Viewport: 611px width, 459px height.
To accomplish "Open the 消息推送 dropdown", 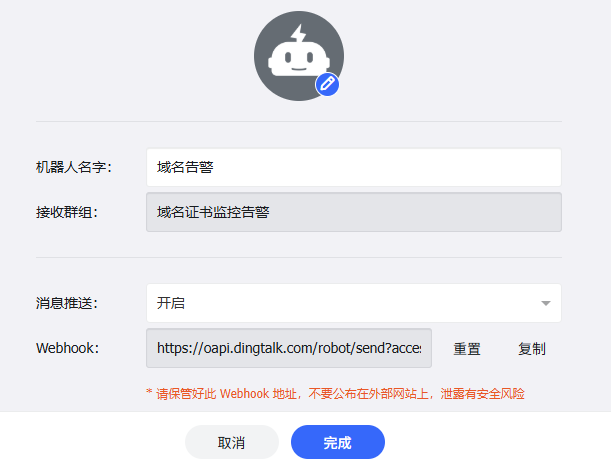I will coord(353,302).
